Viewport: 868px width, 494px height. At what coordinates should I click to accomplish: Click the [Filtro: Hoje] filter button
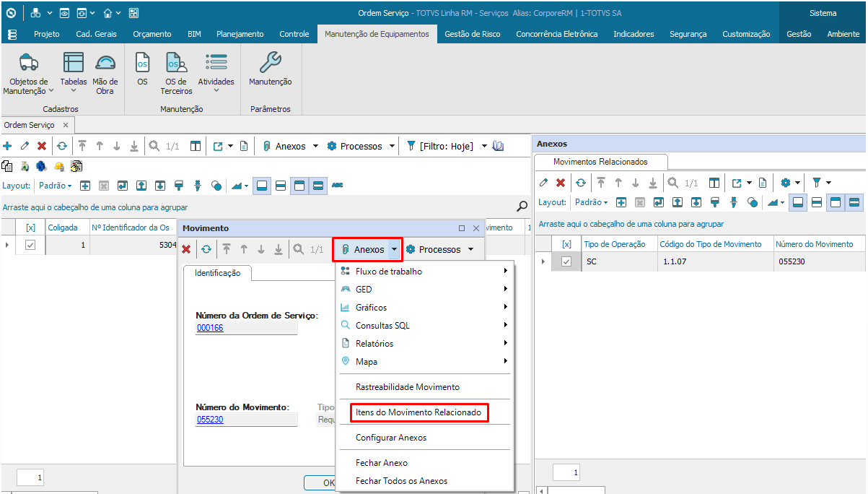[x=440, y=146]
